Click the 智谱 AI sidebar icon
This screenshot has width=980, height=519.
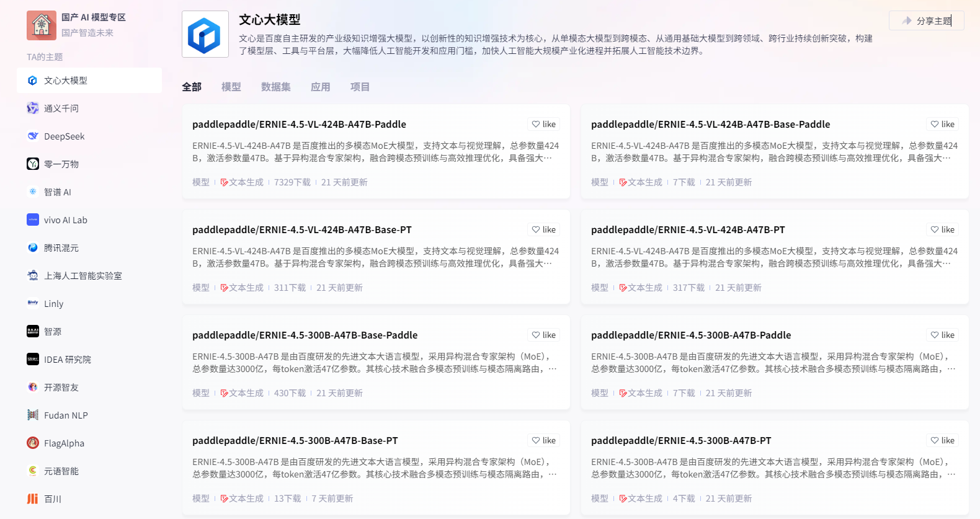pos(33,192)
